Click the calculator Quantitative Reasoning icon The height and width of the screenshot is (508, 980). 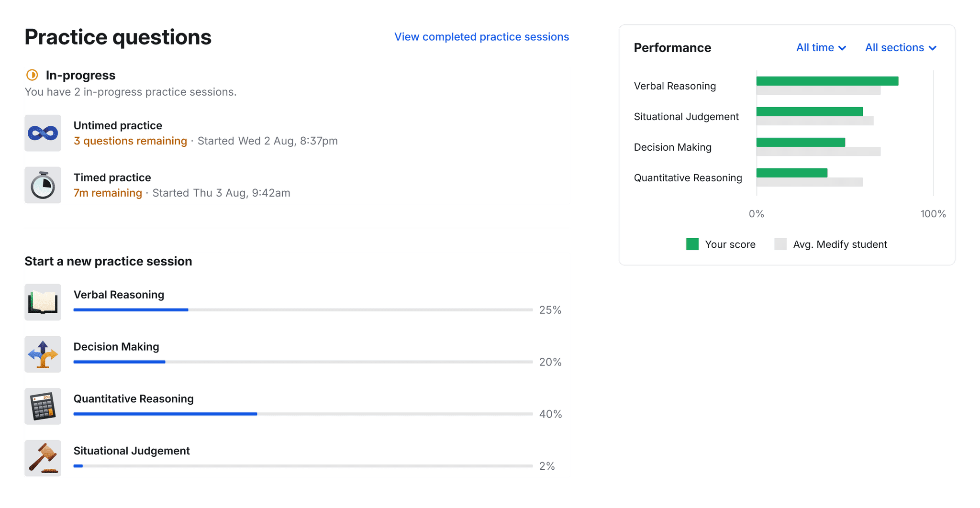point(43,407)
